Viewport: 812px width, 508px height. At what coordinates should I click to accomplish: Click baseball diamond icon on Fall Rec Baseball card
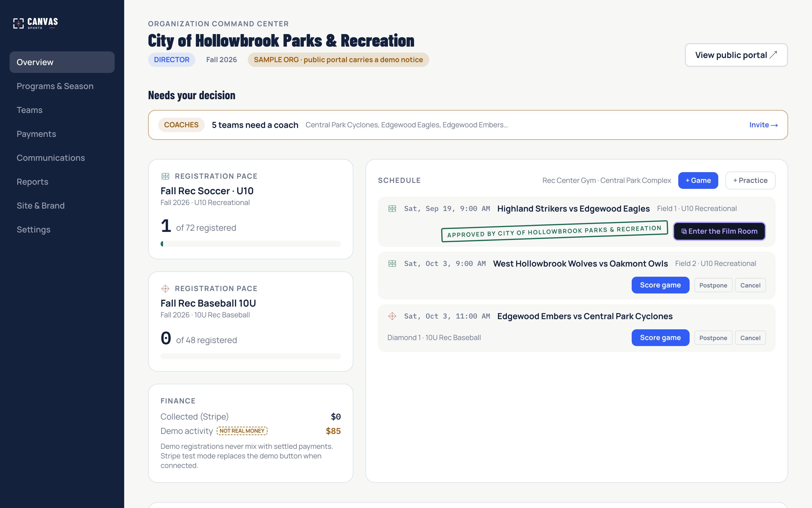[165, 289]
